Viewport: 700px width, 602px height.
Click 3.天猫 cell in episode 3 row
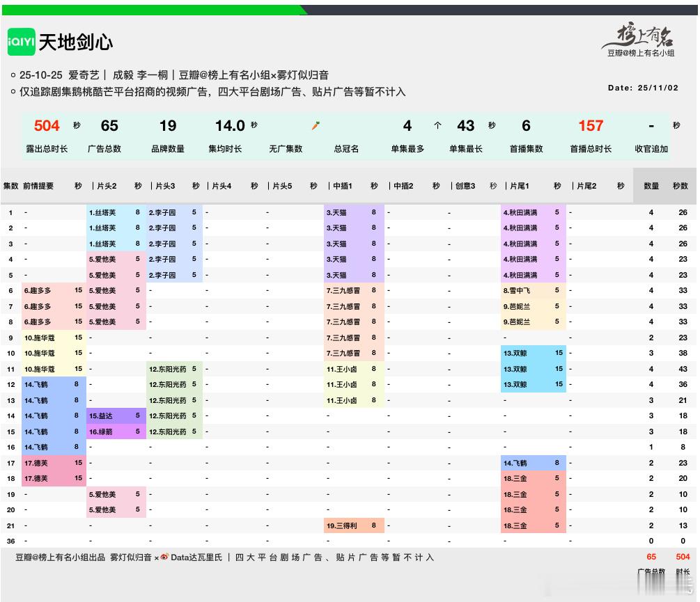tap(354, 244)
